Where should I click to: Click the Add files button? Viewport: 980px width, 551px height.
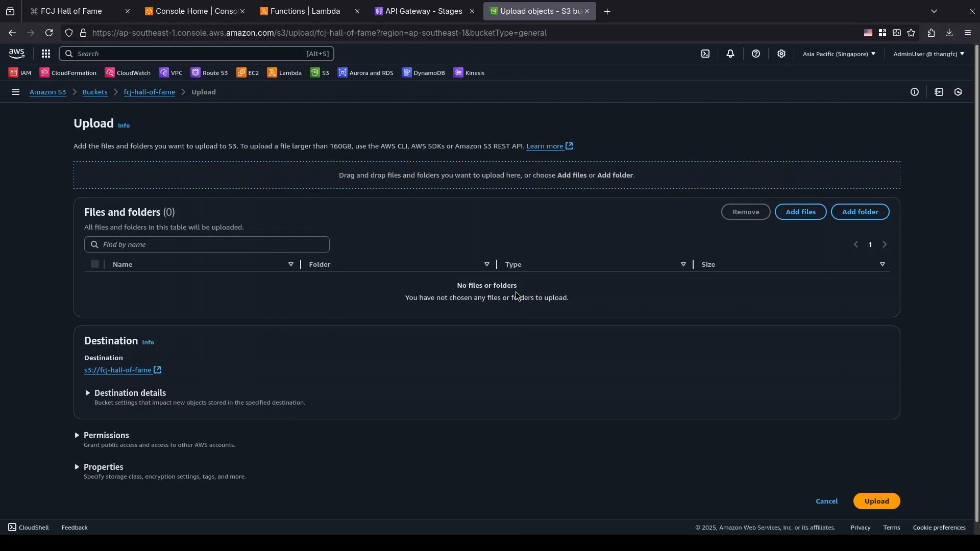coord(800,212)
